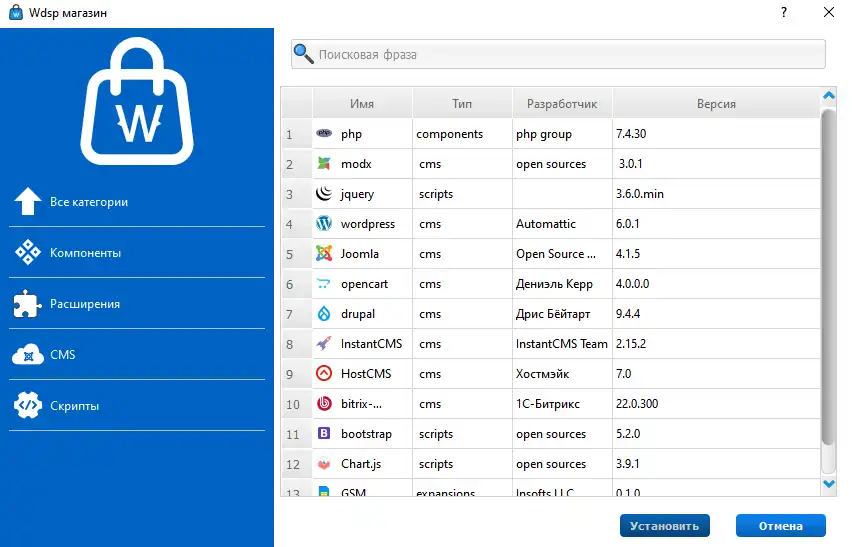Select the 'Chart.js' name cell

pyautogui.click(x=362, y=463)
